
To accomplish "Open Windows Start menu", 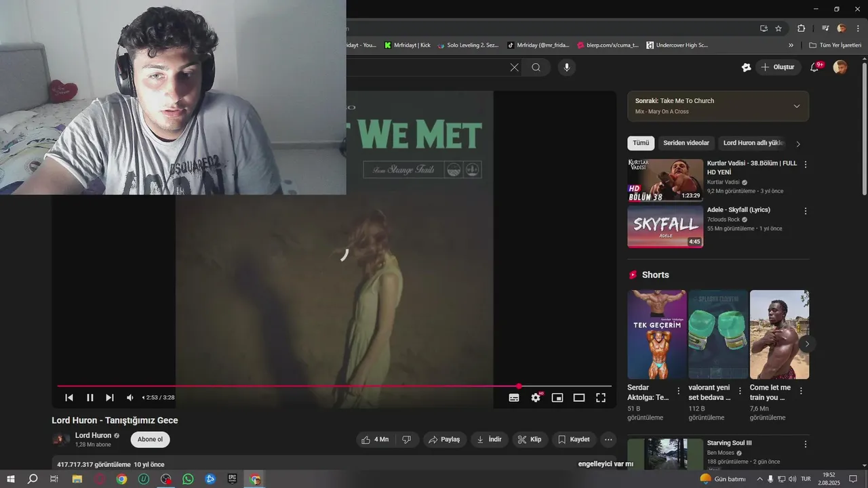I will 11,479.
